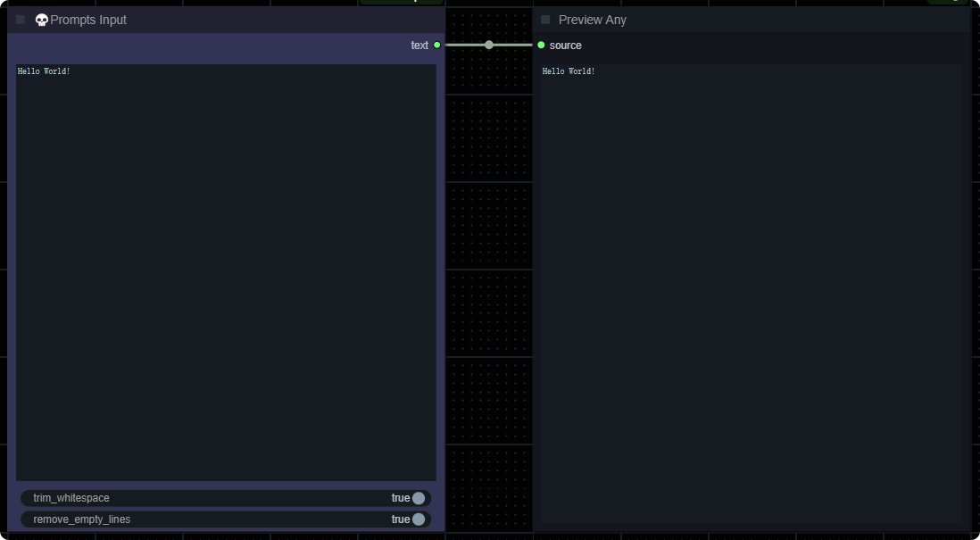Screen dimensions: 980x540
Task: Collapse the Preview Any node
Action: point(545,20)
